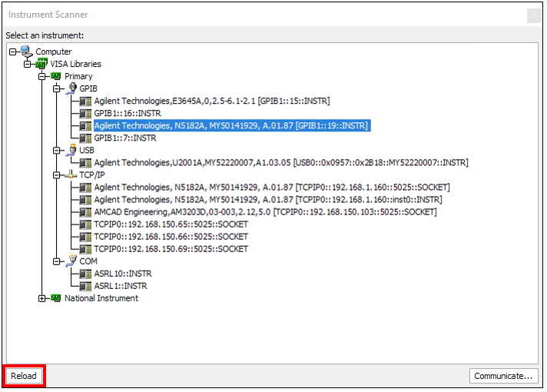This screenshot has width=547, height=392.
Task: Click the instrument icon beside E3645A entry
Action: click(85, 101)
